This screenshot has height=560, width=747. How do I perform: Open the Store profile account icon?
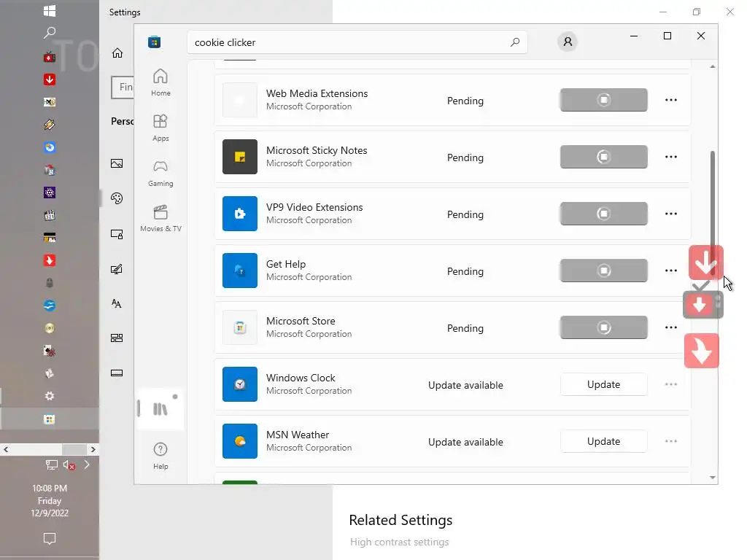[x=568, y=42]
